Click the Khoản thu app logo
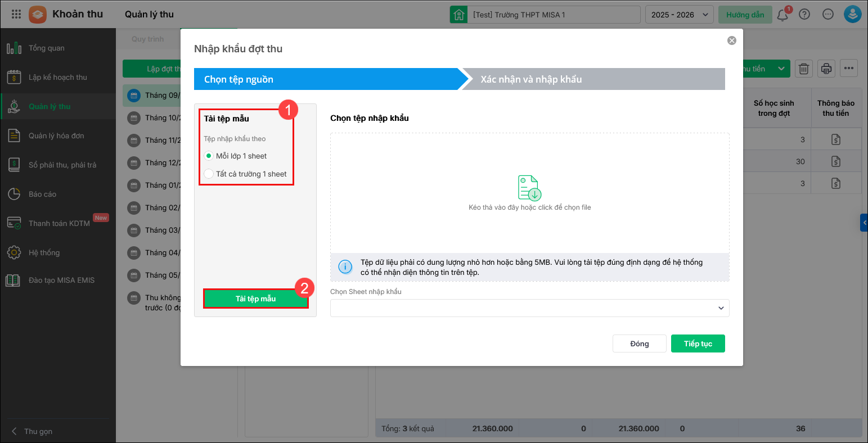This screenshot has height=443, width=868. tap(38, 15)
